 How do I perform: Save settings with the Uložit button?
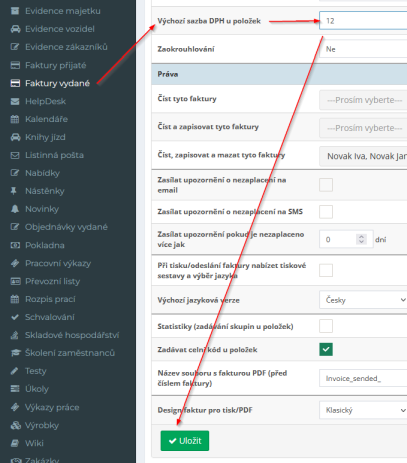tap(185, 441)
